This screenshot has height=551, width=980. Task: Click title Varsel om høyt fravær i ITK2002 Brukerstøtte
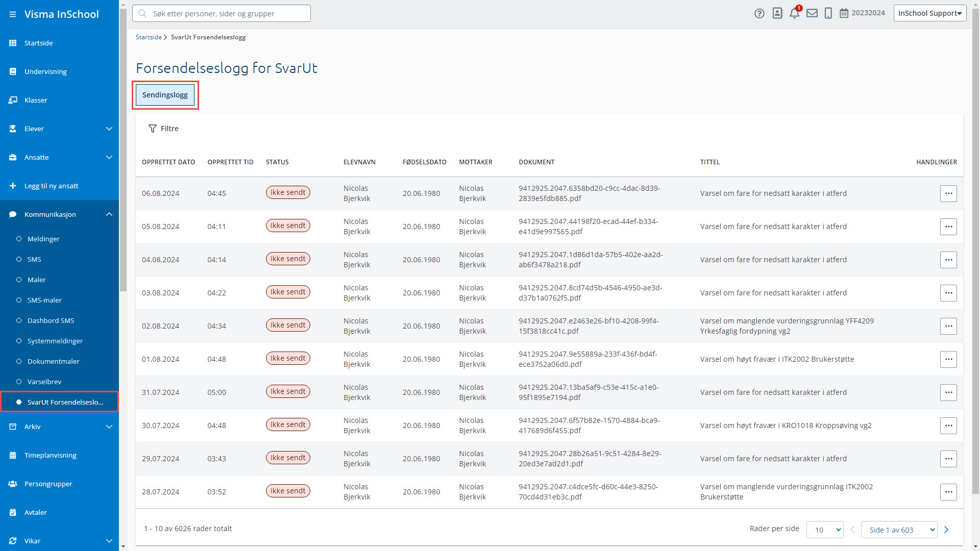pyautogui.click(x=777, y=359)
